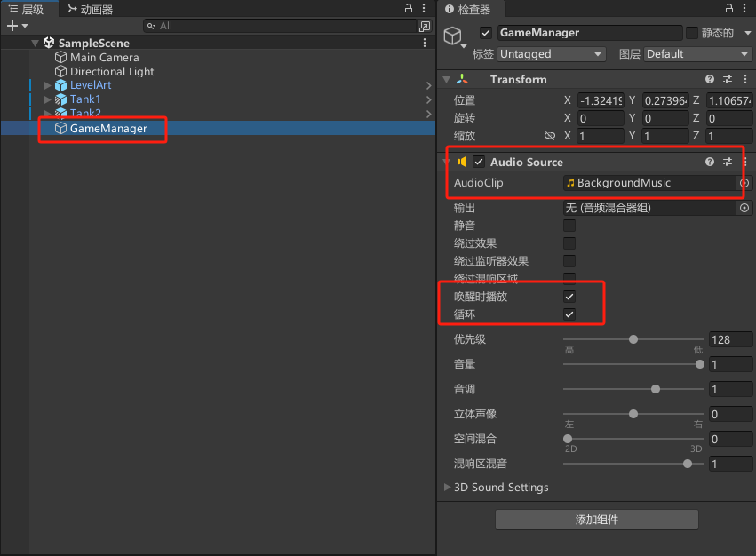Screen dimensions: 756x556
Task: Open the audio mixer output object picker
Action: click(745, 208)
